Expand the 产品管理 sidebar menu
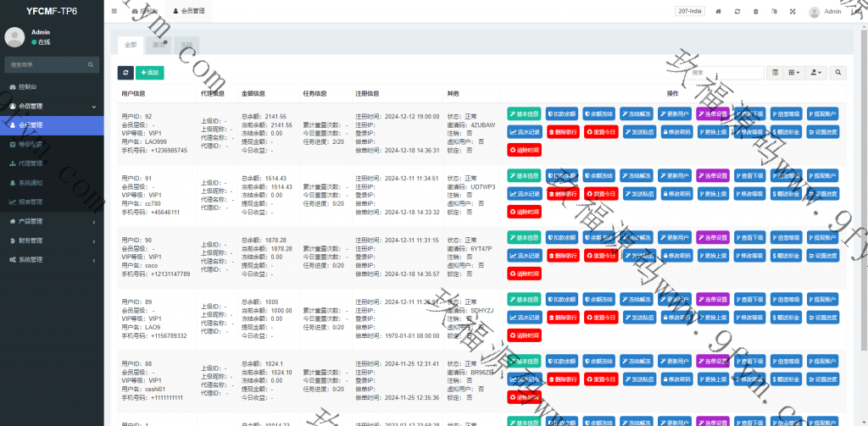 pyautogui.click(x=51, y=221)
